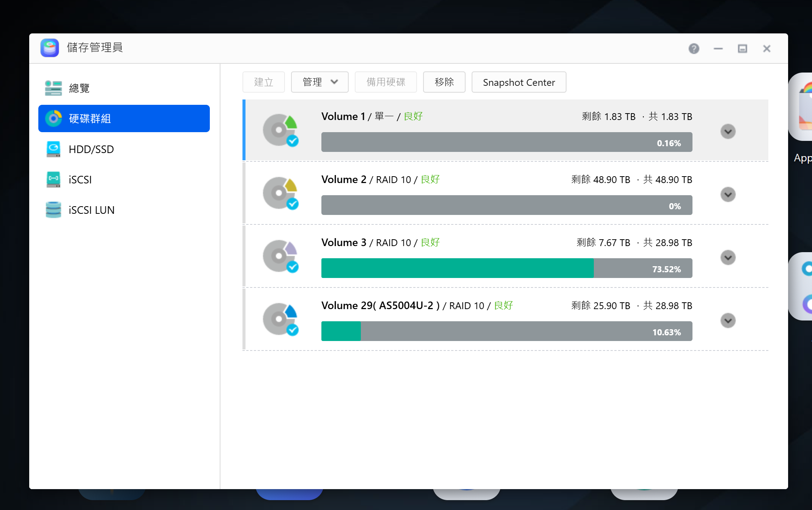
Task: Click the 備用硬碟 spare disk button
Action: 386,82
